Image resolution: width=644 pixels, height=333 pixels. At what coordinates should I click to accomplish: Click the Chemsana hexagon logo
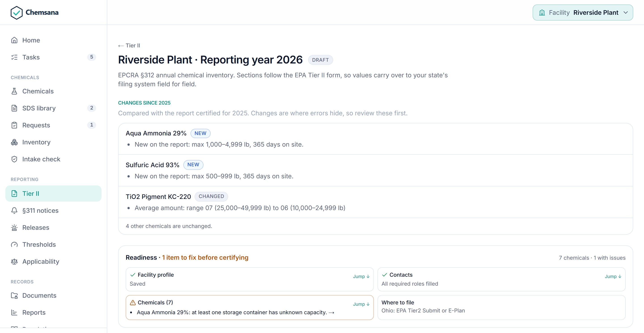point(17,13)
